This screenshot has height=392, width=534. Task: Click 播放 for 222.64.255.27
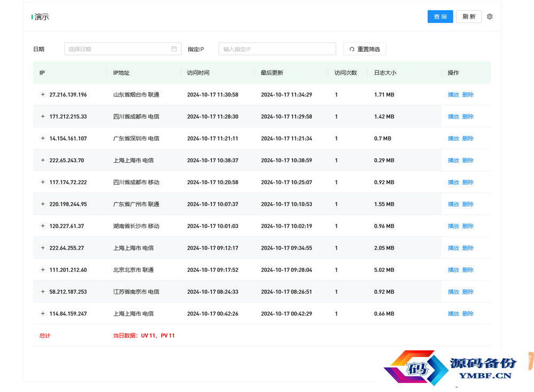[453, 248]
